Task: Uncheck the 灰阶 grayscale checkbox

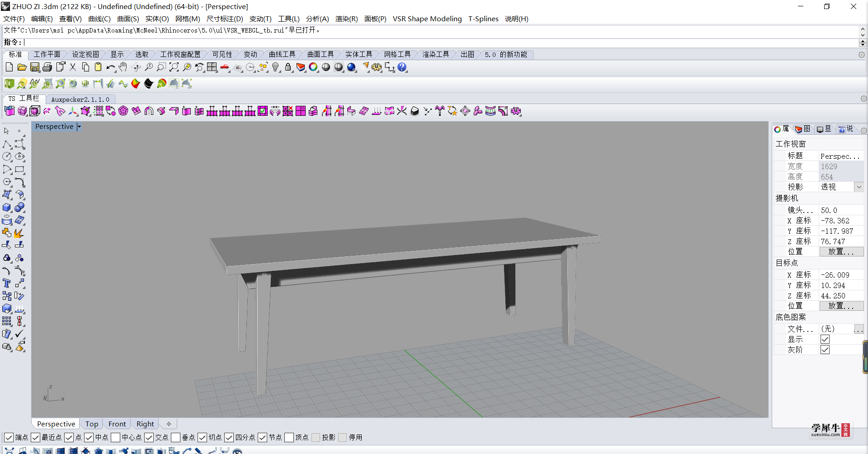Action: pos(825,350)
